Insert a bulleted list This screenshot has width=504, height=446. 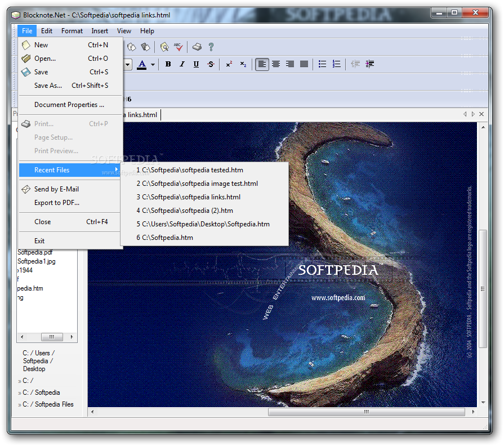323,64
